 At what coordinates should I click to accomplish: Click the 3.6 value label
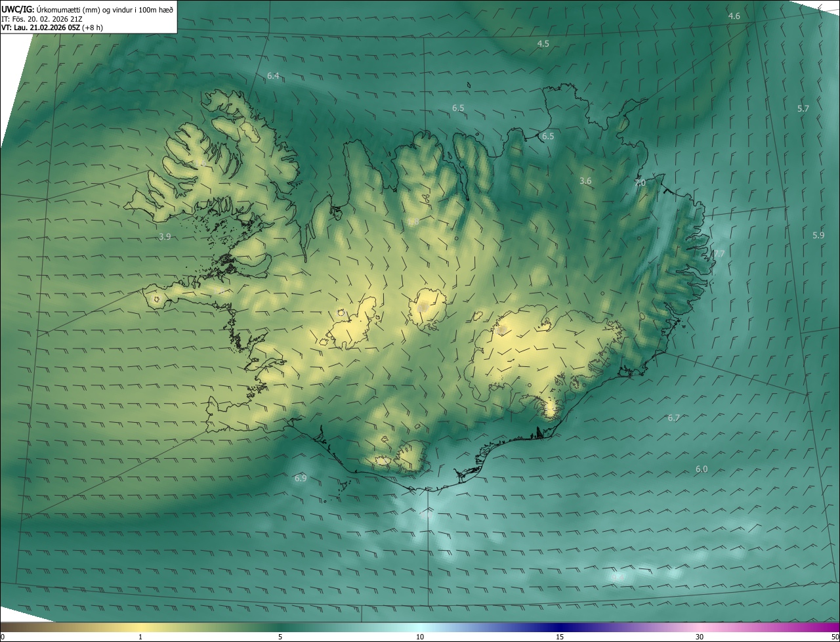[585, 181]
